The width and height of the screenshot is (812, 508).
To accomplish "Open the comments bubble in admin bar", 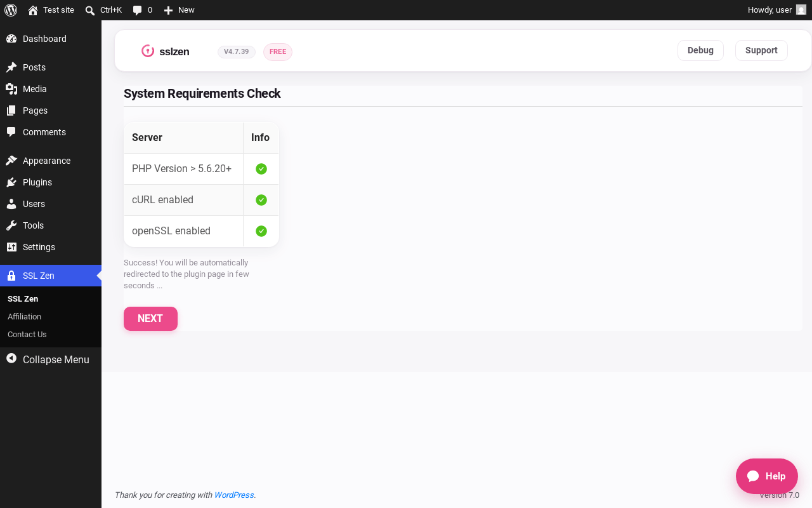I will pos(137,10).
